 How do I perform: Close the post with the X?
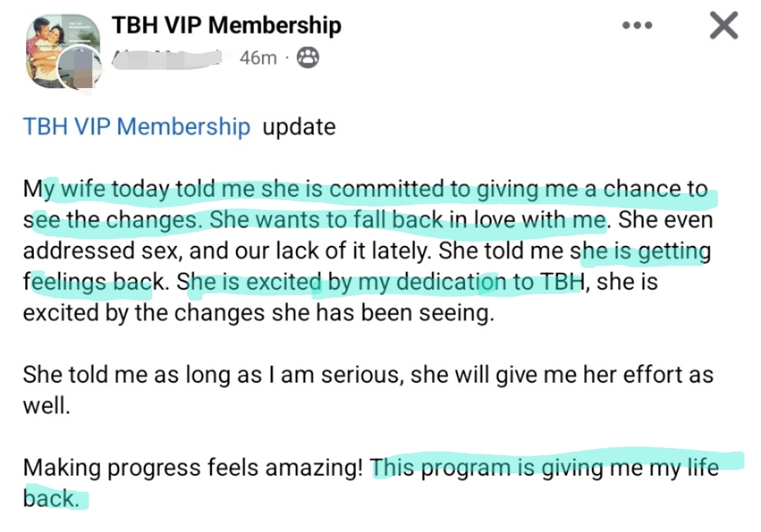[x=723, y=26]
